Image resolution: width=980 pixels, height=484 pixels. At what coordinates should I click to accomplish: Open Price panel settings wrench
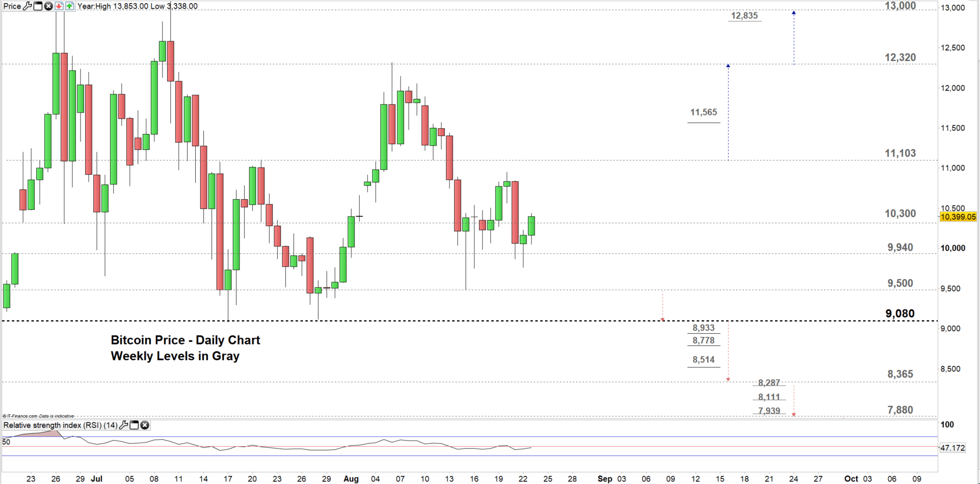point(28,6)
